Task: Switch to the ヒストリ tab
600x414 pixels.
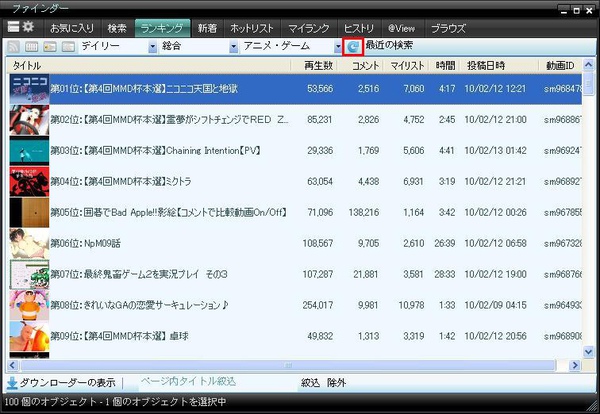Action: coord(359,28)
